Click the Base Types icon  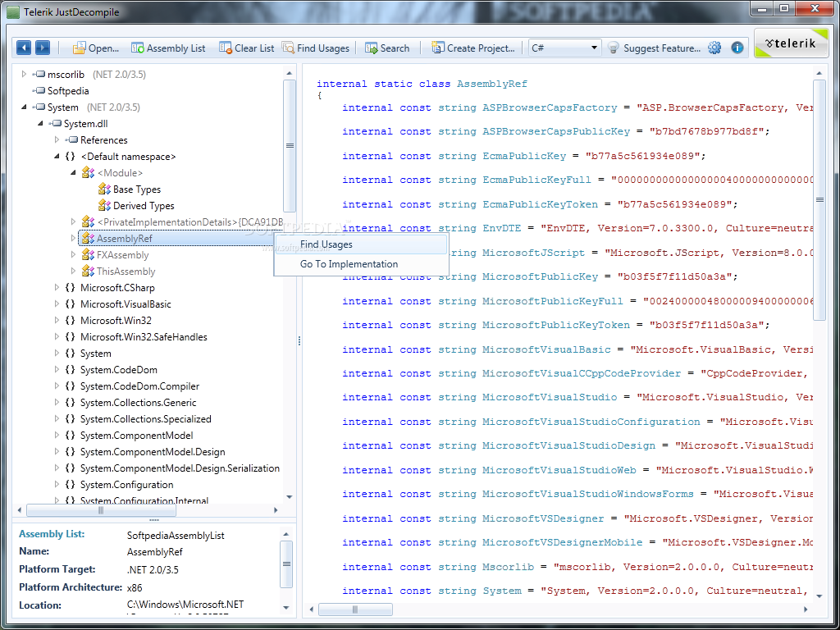(x=104, y=189)
